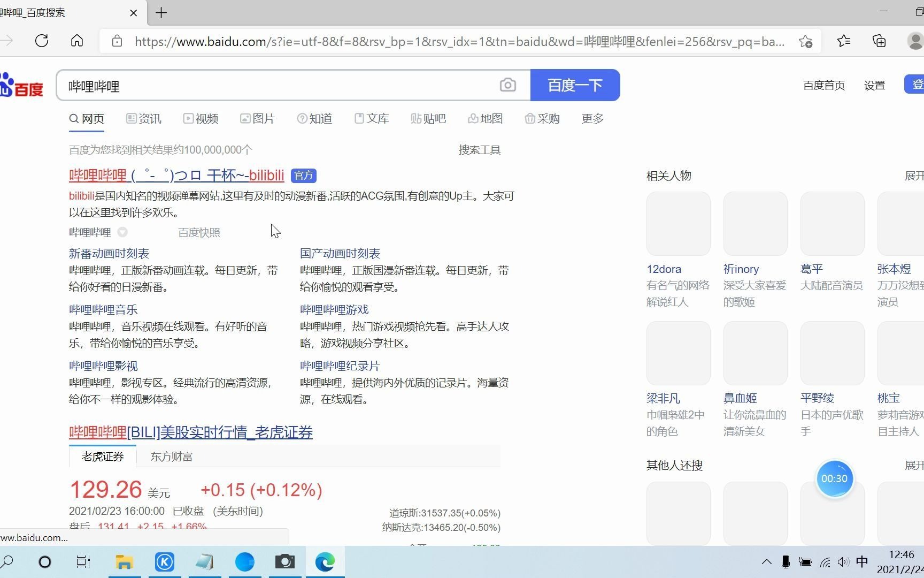This screenshot has height=578, width=924.
Task: Open 搜索工具 filter options
Action: [480, 150]
